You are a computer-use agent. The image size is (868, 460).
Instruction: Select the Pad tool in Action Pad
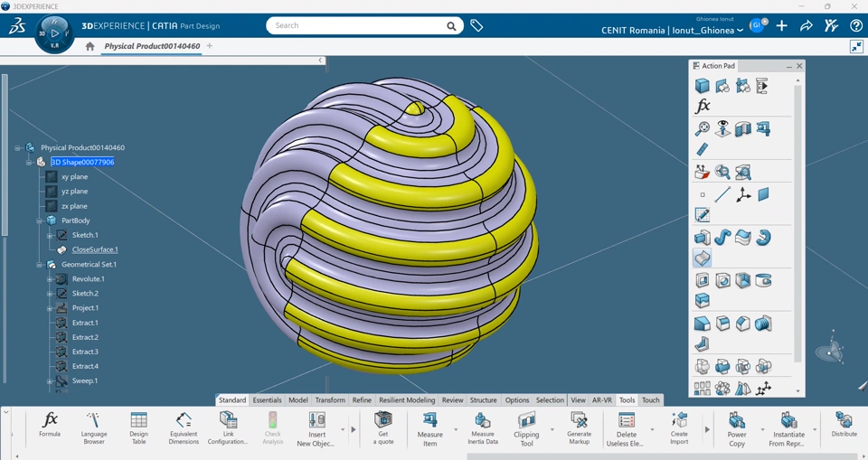click(703, 238)
